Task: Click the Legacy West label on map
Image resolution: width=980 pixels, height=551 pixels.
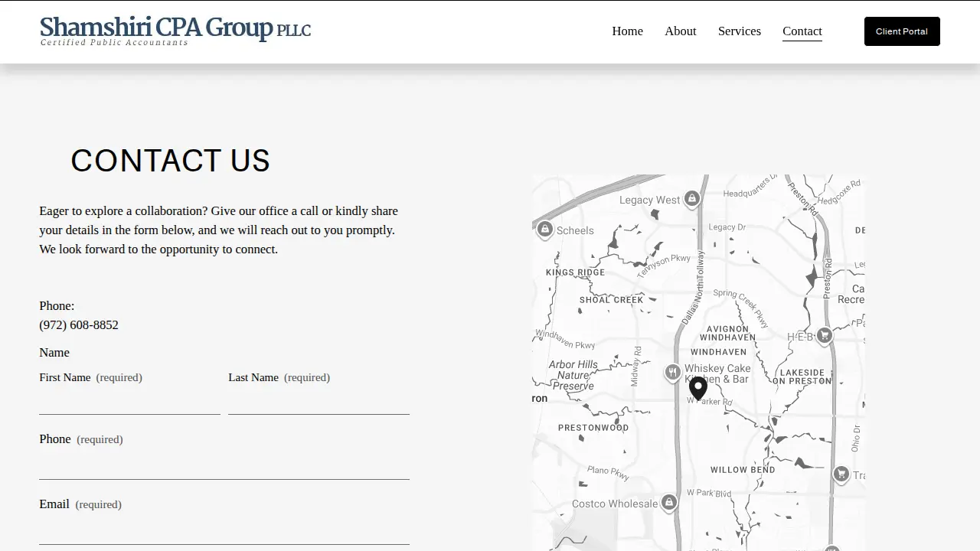Action: point(649,201)
